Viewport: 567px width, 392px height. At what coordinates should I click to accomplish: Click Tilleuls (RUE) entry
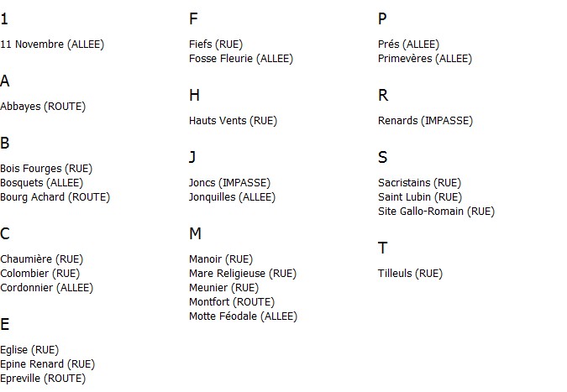411,274
